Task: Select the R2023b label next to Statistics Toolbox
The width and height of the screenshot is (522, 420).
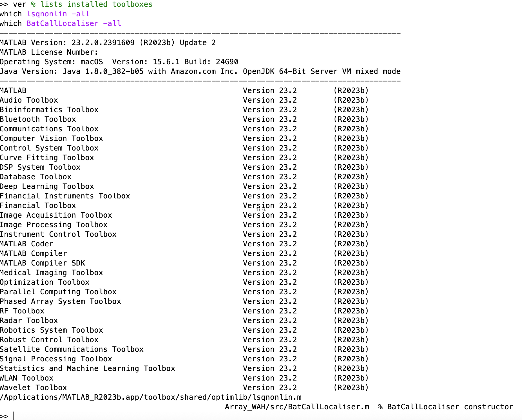Action: pos(351,368)
